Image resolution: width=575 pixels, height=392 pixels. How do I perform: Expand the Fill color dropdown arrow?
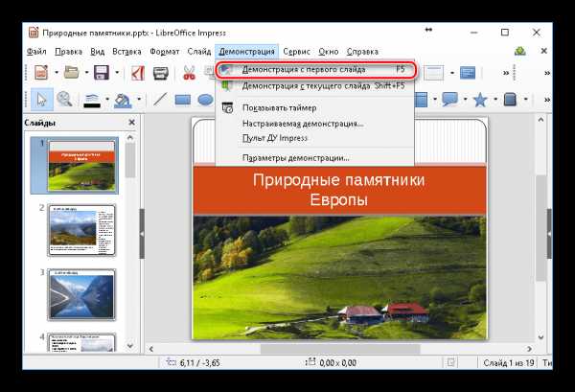[139, 99]
